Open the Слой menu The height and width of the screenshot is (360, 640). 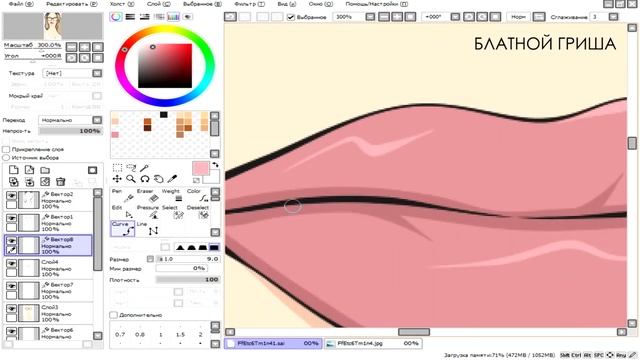pos(158,4)
